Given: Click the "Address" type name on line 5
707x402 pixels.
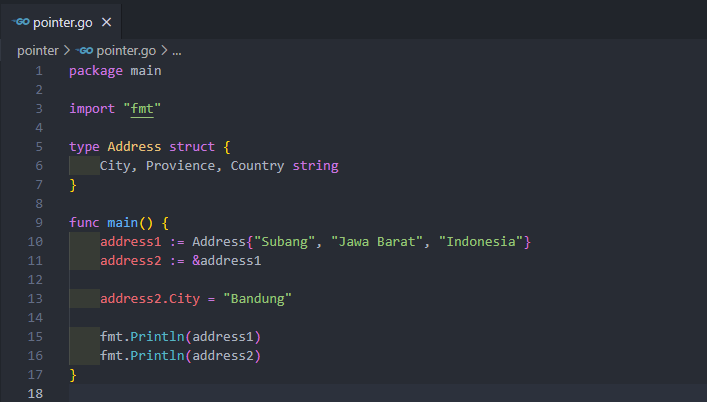Looking at the screenshot, I should point(134,146).
